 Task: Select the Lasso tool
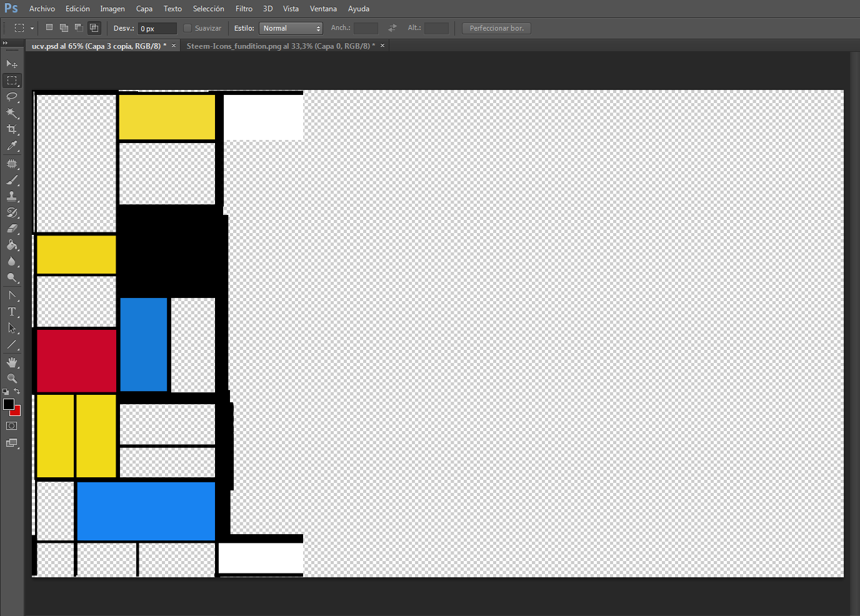coord(12,97)
